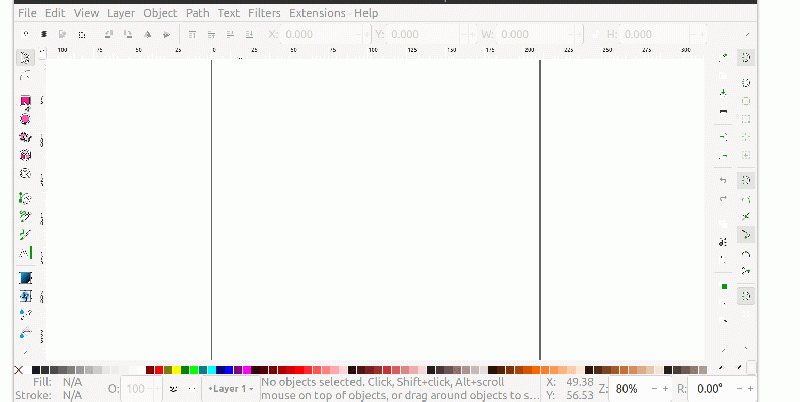Image resolution: width=800 pixels, height=402 pixels.
Task: Select the Text tool
Action: 25,253
